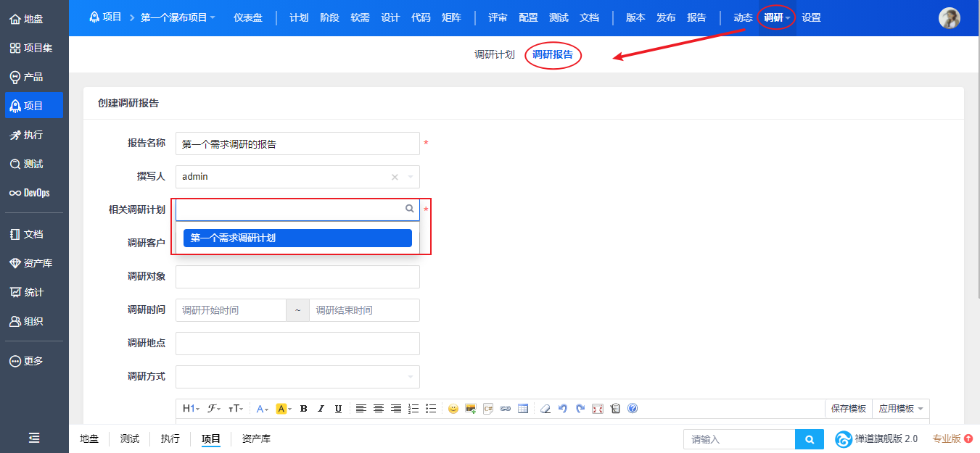
Task: Open 测试 in the sidebar
Action: pos(34,164)
